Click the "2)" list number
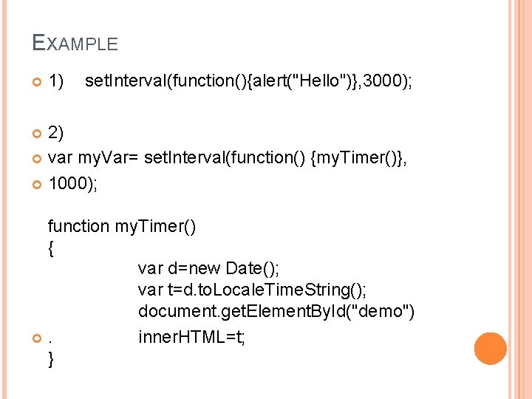Screen dimensions: 532x399 point(56,133)
